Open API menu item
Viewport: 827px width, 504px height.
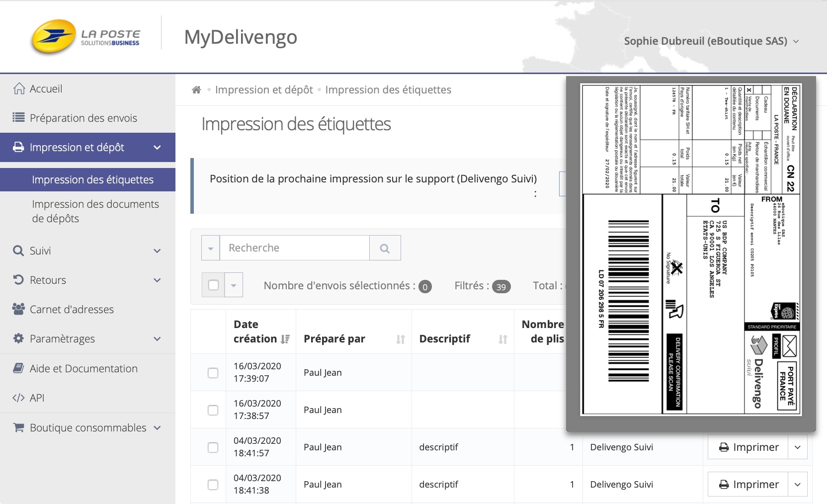[87, 398]
